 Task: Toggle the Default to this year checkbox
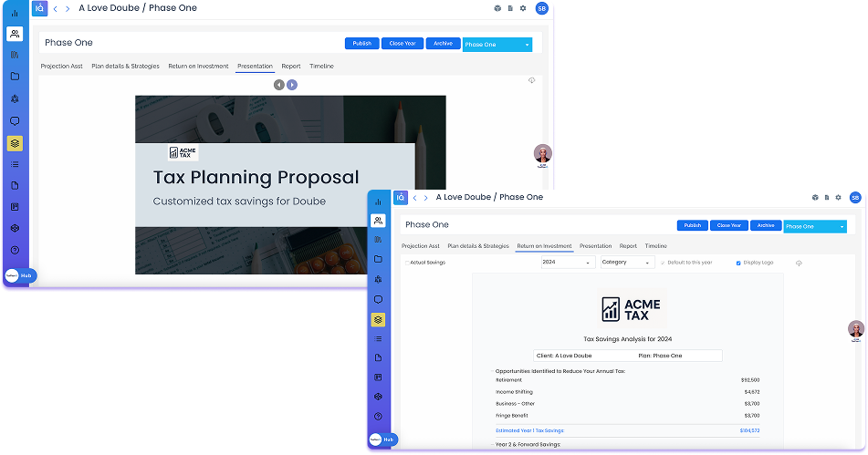(x=663, y=263)
